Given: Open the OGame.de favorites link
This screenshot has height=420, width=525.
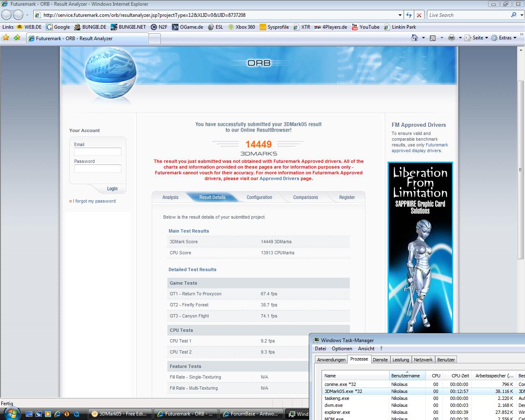Looking at the screenshot, I should pos(188,27).
